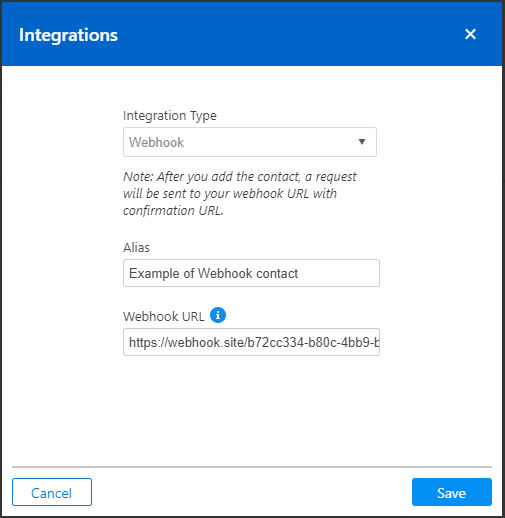The height and width of the screenshot is (518, 505).
Task: Click the word 'contact' in the Alias field
Action: (277, 273)
